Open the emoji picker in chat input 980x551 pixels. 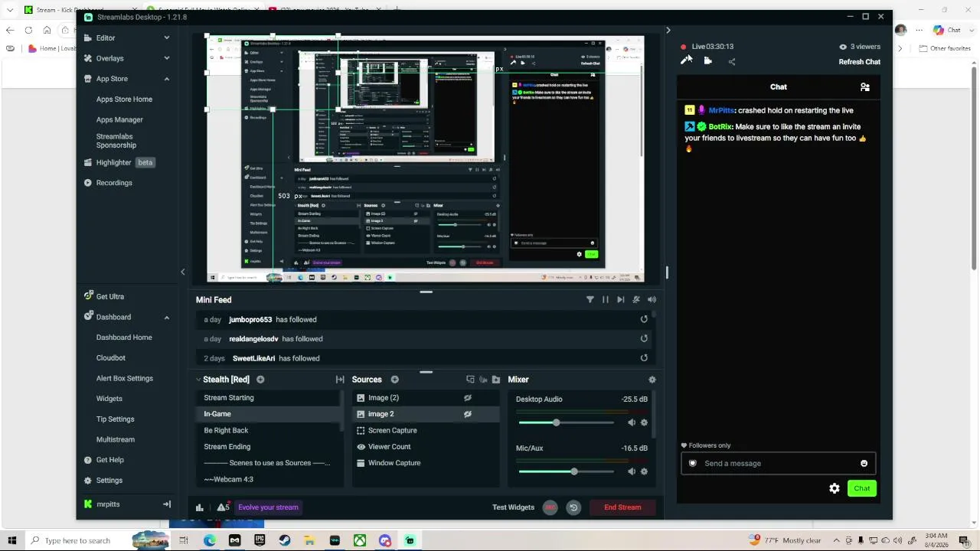pyautogui.click(x=864, y=463)
